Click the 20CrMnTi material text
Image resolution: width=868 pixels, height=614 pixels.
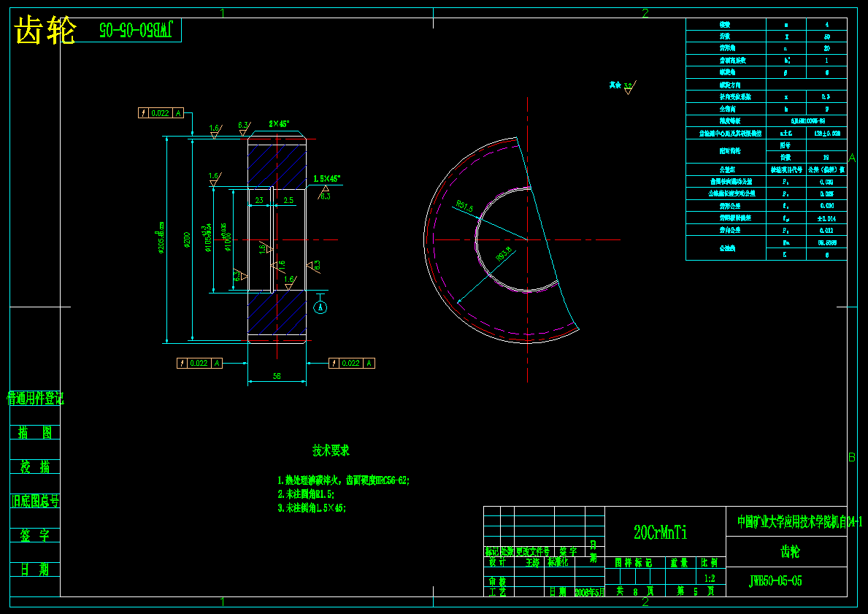(x=661, y=533)
